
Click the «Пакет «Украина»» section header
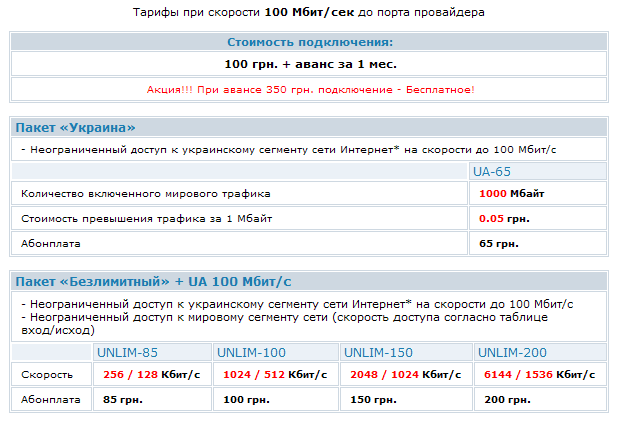tap(76, 127)
